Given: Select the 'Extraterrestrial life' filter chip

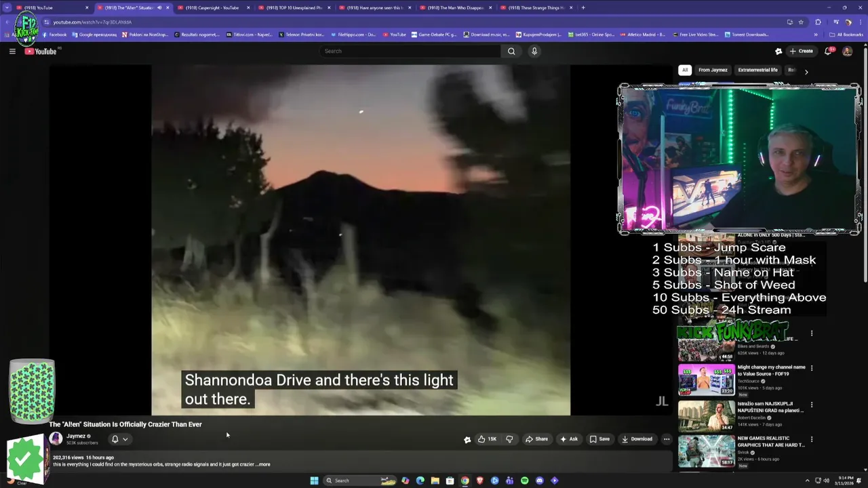Looking at the screenshot, I should click(757, 70).
